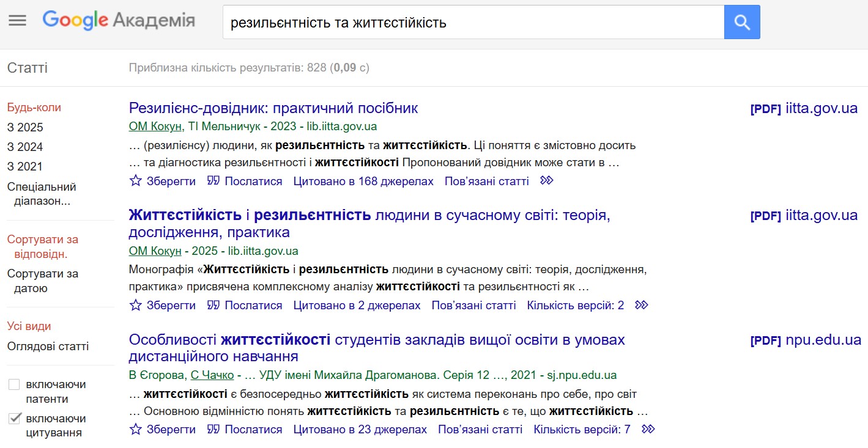Image resolution: width=868 pixels, height=448 pixels.
Task: Select Сортувати за відповідн. option
Action: pos(43,247)
